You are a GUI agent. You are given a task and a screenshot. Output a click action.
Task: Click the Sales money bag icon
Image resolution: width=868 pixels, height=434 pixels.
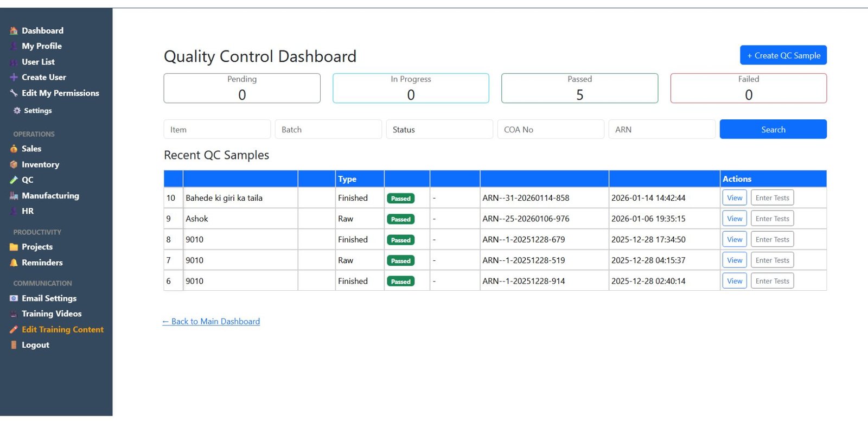click(14, 149)
